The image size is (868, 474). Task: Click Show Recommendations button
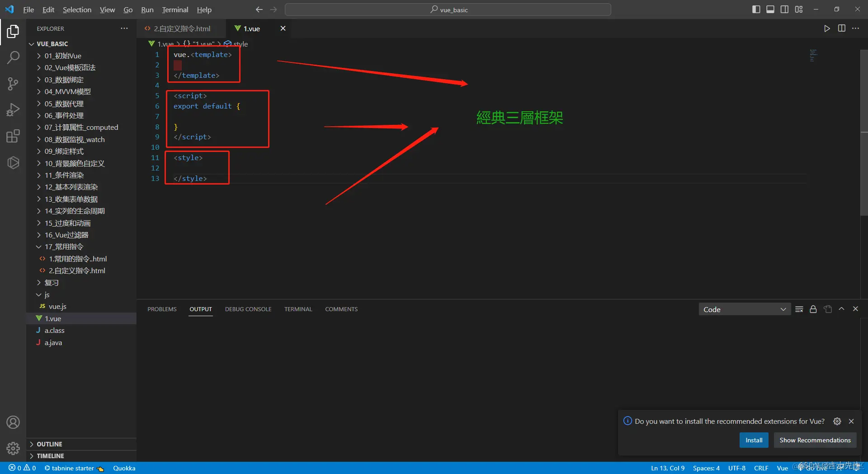point(815,440)
